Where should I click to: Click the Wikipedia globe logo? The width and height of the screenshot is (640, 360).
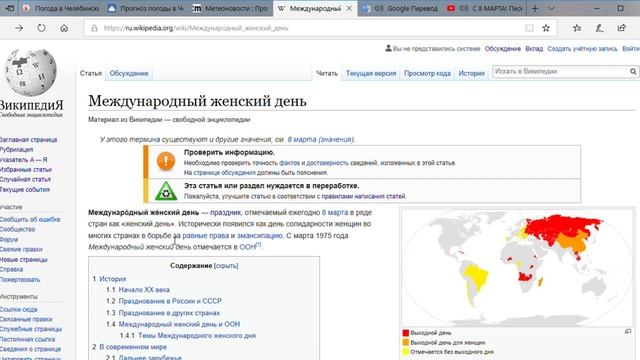click(31, 73)
